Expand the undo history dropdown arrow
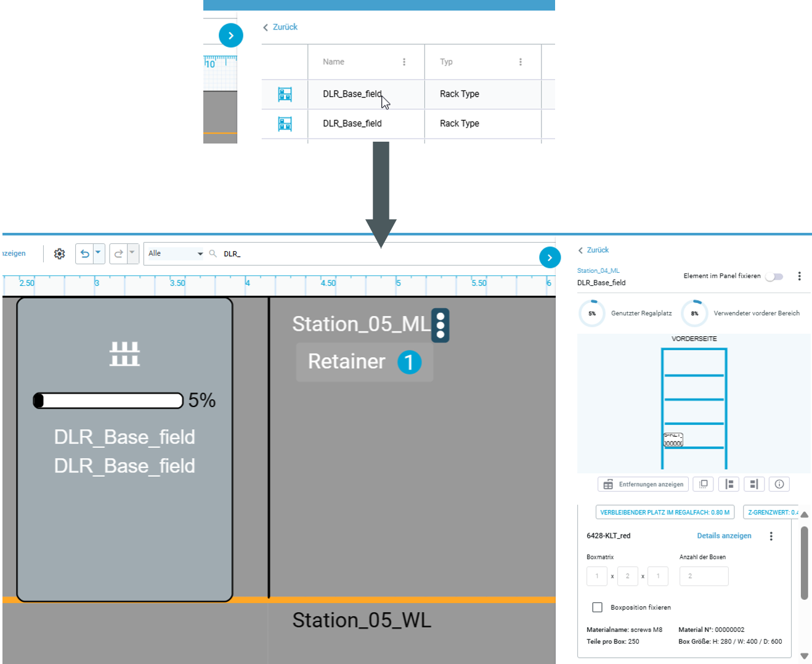The height and width of the screenshot is (664, 812). [x=99, y=253]
